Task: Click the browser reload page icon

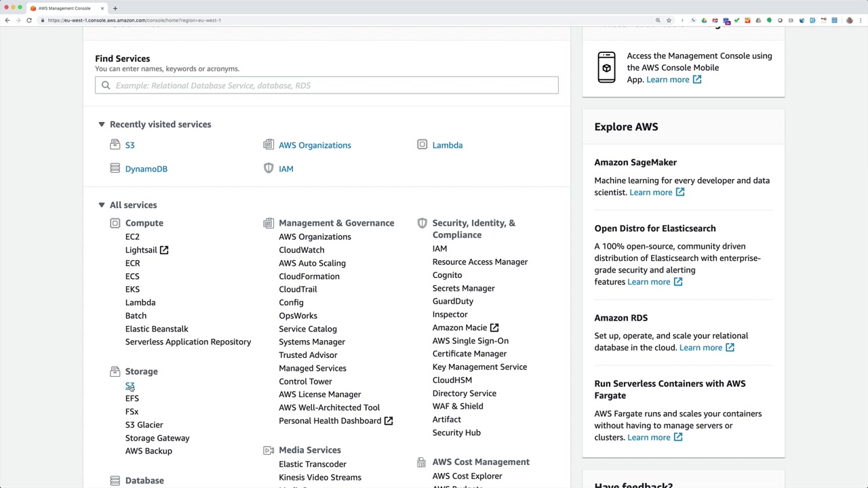Action: (29, 20)
